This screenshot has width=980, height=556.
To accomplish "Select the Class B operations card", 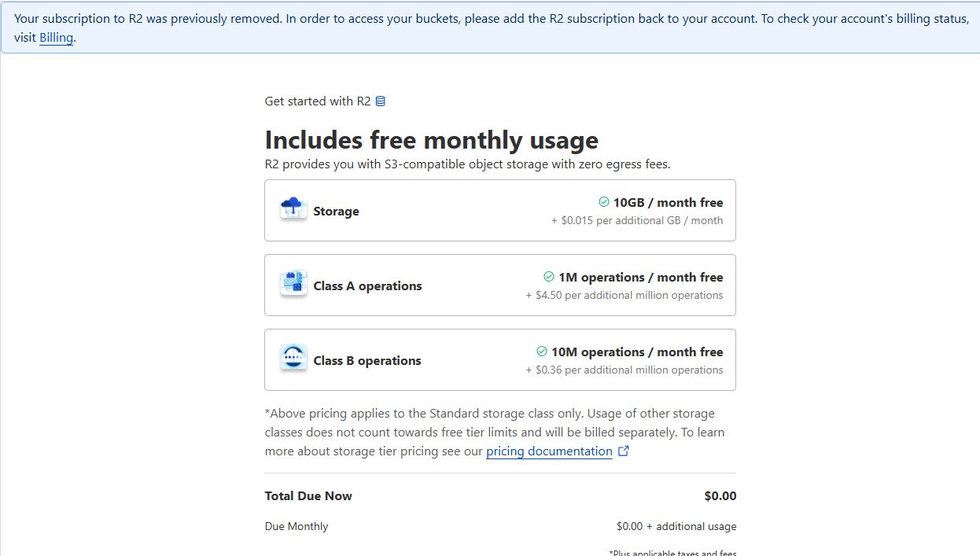I will click(500, 359).
